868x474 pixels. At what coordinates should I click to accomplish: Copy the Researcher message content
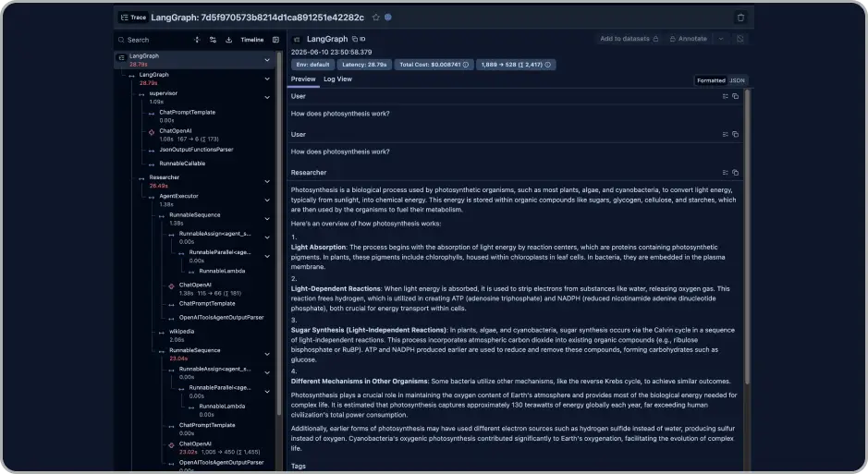(735, 173)
